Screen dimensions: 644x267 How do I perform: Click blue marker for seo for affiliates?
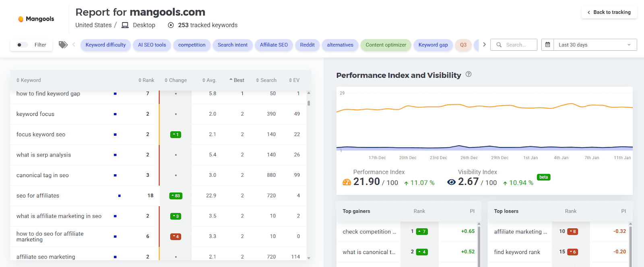[x=119, y=196]
